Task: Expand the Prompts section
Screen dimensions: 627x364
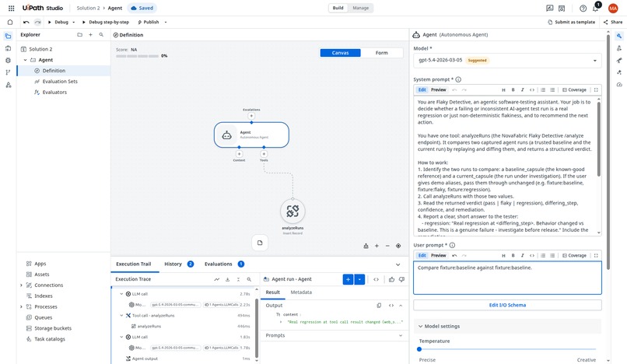Action: 401,335
